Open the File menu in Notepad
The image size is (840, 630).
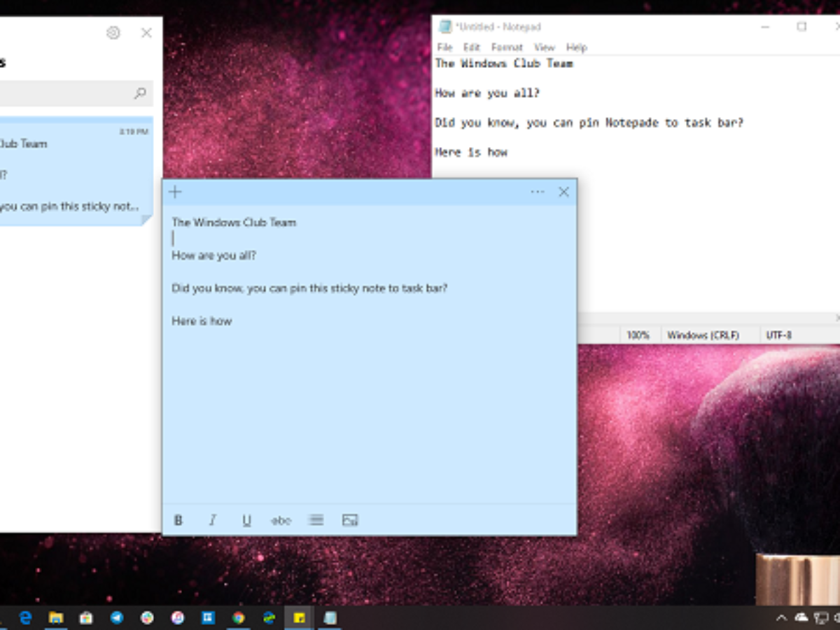444,48
